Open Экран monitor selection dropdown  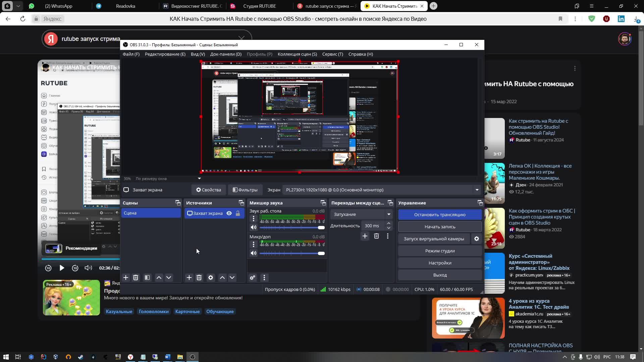coord(381,190)
